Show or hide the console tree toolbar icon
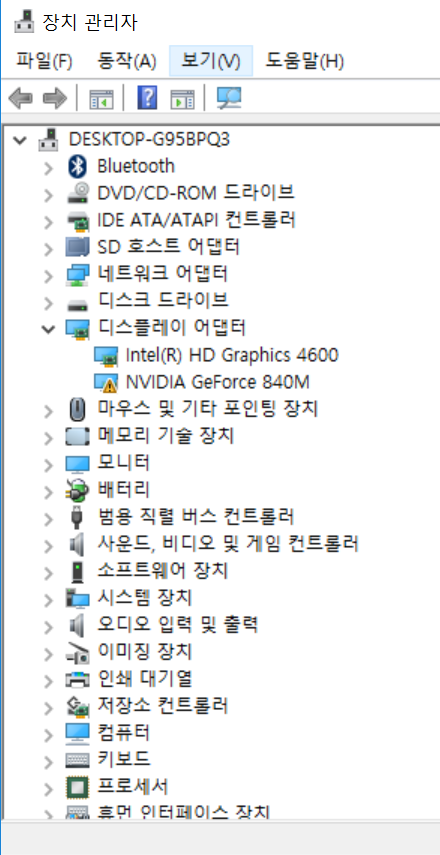Screen dimensions: 440x855 coord(101,99)
